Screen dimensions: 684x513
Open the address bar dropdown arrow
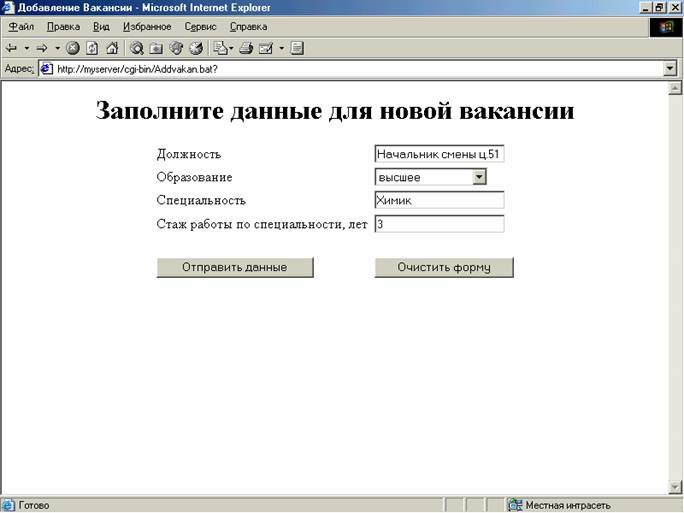[670, 69]
